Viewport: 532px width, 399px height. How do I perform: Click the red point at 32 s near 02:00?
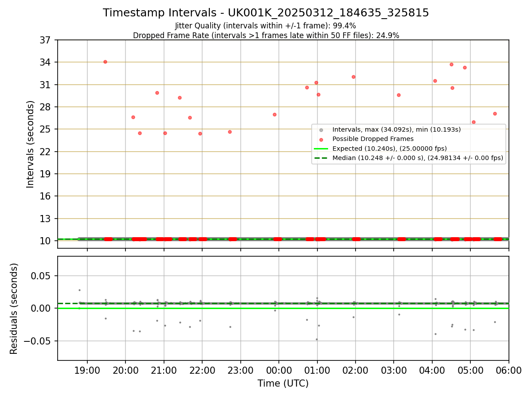(x=353, y=77)
